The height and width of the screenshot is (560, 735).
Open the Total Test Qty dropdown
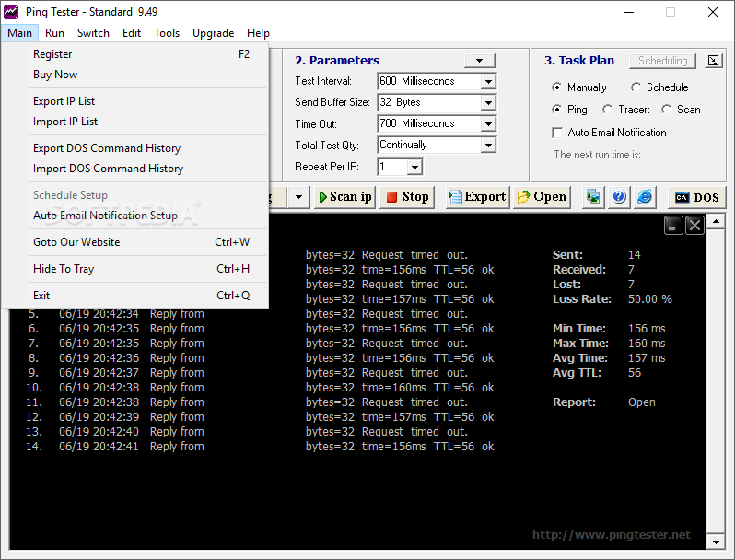pos(488,146)
